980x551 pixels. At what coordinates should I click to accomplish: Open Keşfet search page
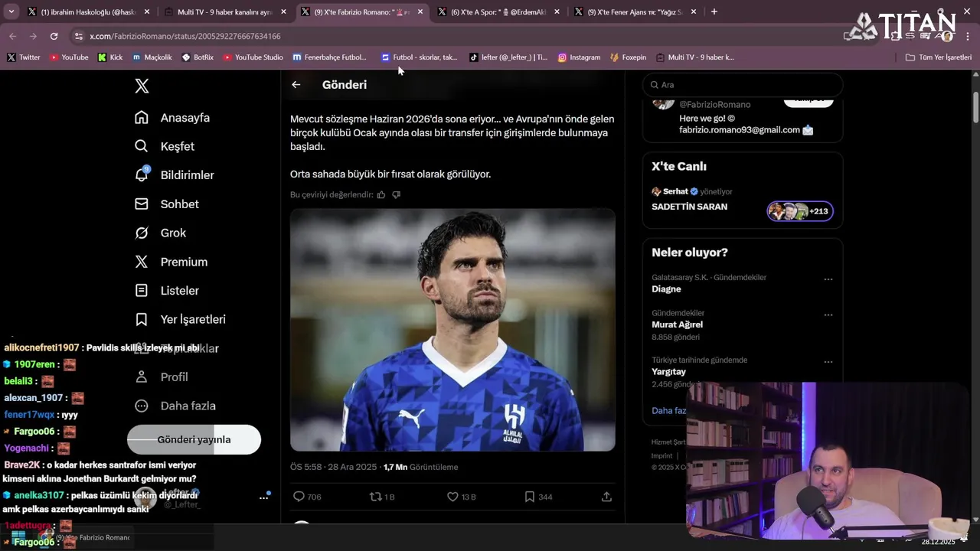(x=165, y=146)
